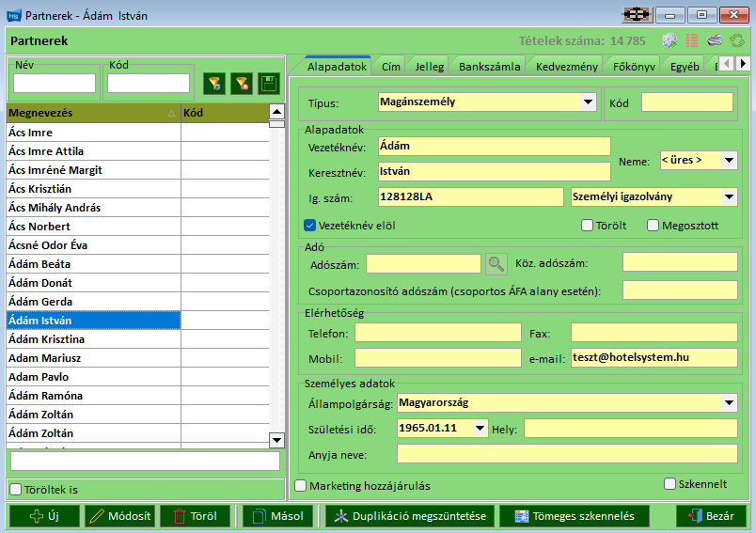Screen dimensions: 756x533
Task: Switch to Főkönyv tab
Action: pos(634,67)
